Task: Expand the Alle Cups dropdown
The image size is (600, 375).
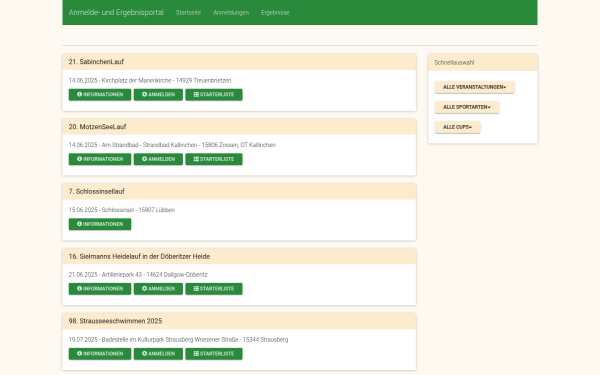Action: pyautogui.click(x=457, y=127)
